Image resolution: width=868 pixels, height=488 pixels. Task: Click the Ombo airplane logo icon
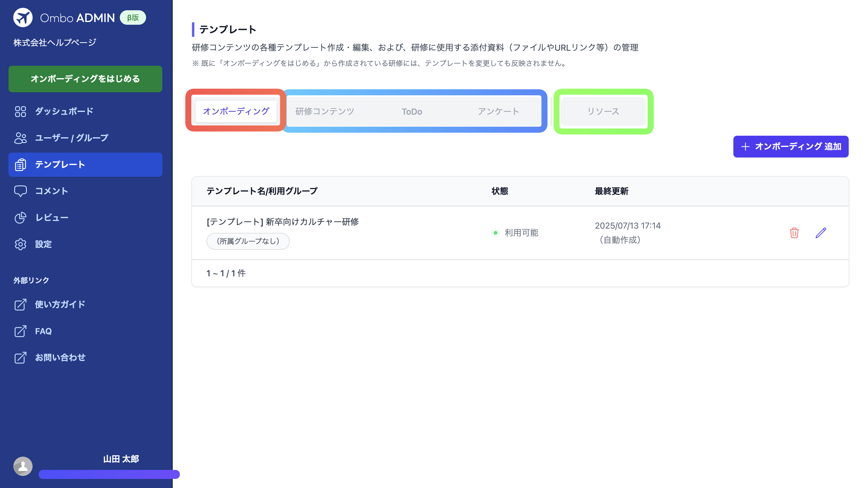[23, 17]
